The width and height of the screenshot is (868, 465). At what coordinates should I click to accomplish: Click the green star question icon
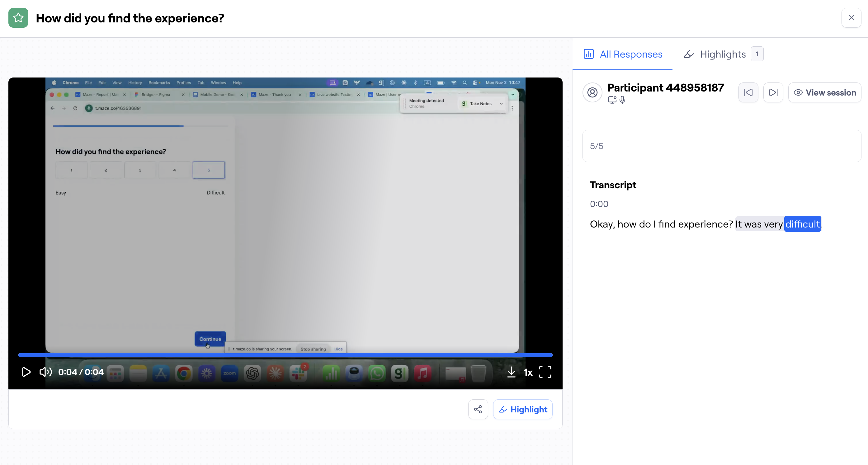click(18, 18)
